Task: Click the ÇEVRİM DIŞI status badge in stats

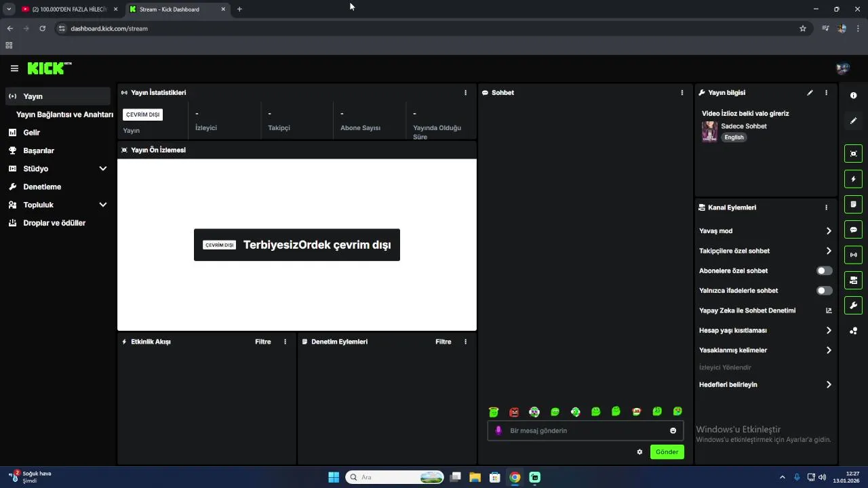Action: click(x=142, y=115)
